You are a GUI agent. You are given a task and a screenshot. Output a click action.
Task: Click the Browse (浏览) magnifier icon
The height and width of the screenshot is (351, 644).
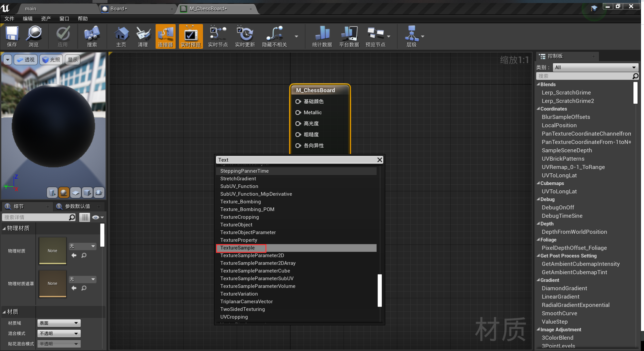pyautogui.click(x=34, y=36)
